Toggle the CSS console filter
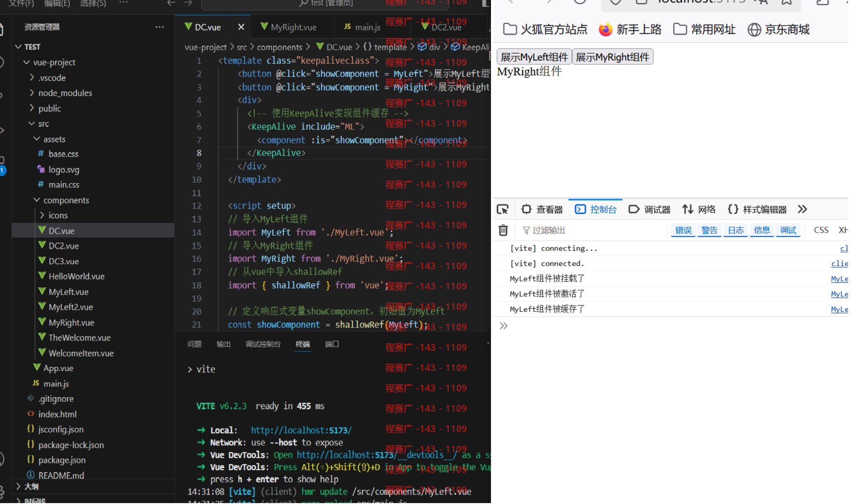This screenshot has width=853, height=504. (x=821, y=230)
